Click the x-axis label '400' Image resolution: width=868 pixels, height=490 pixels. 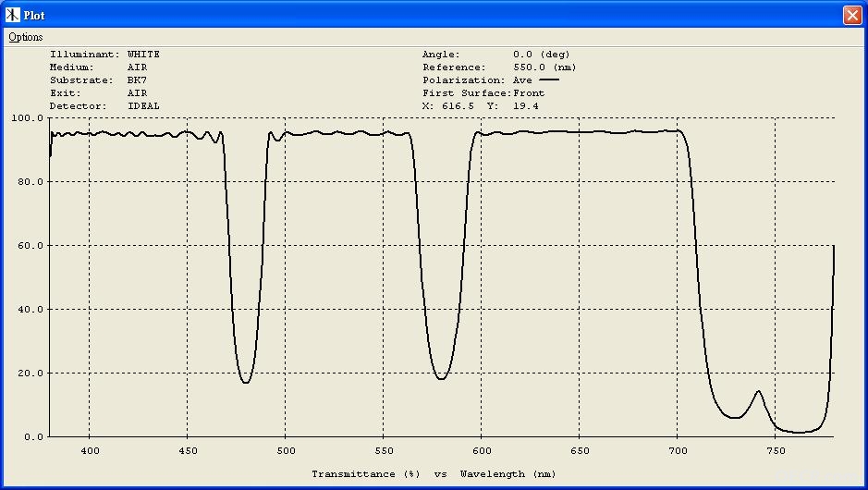[x=91, y=450]
